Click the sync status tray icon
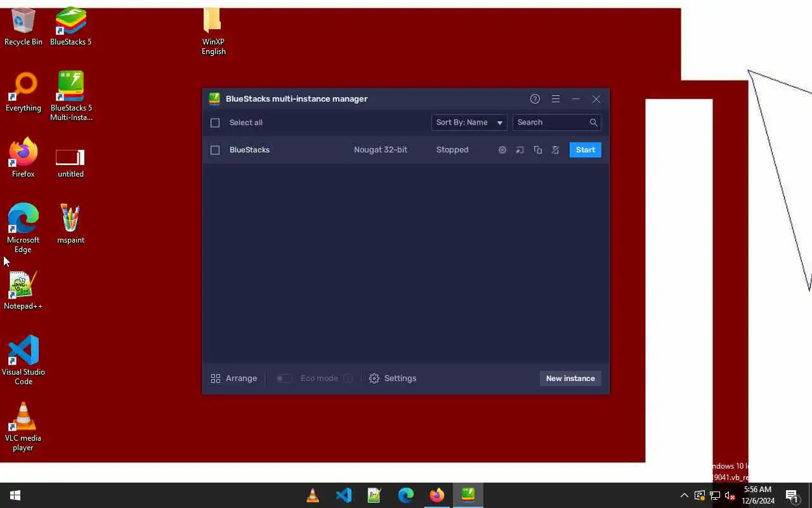This screenshot has width=812, height=508. 700,495
